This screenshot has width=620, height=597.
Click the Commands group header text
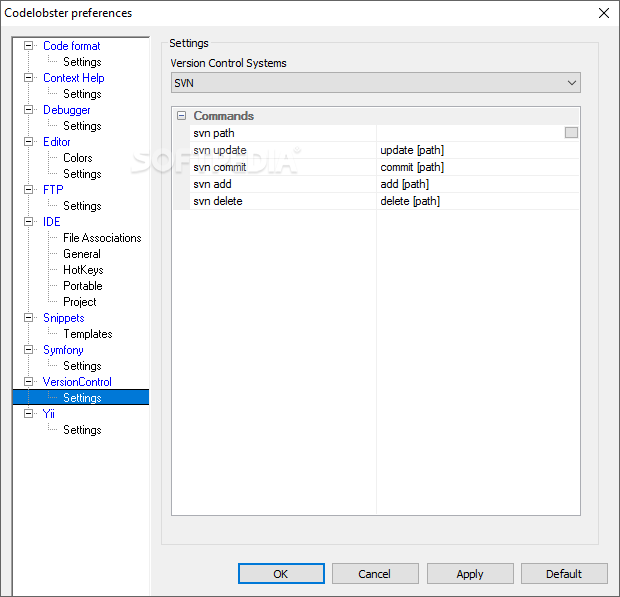pos(223,116)
